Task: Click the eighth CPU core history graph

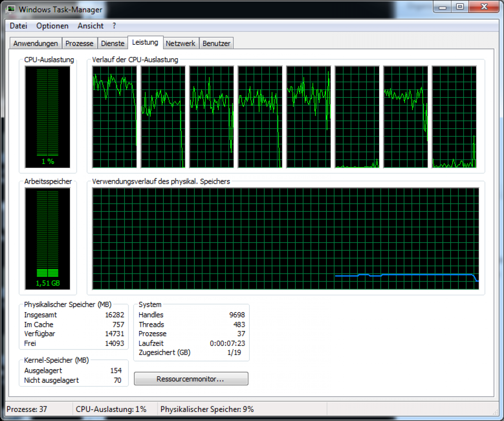Action: (454, 117)
